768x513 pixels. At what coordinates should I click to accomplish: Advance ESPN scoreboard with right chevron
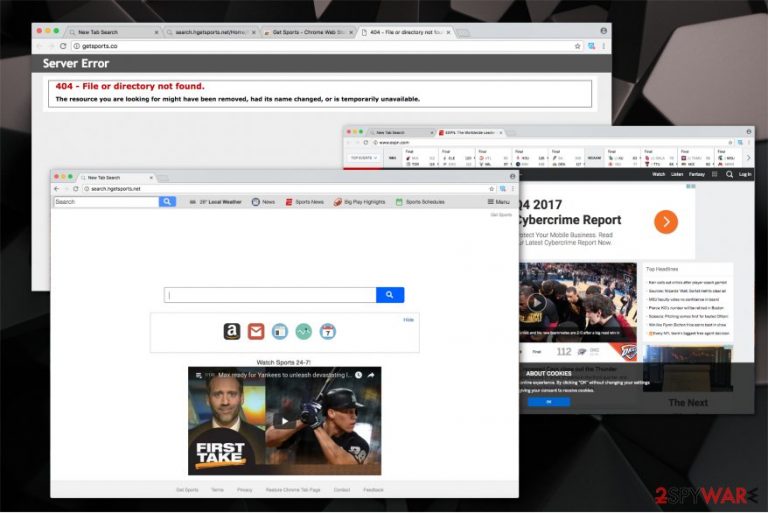(748, 158)
